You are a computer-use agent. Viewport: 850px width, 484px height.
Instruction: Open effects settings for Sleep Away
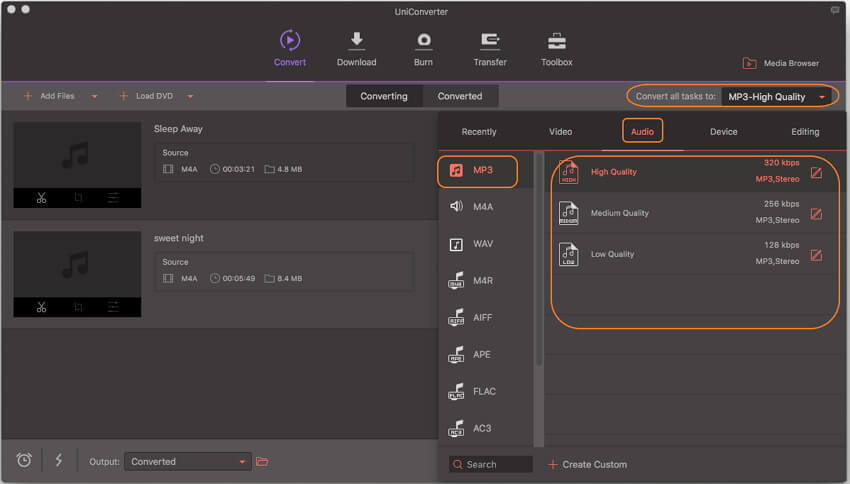(x=113, y=198)
